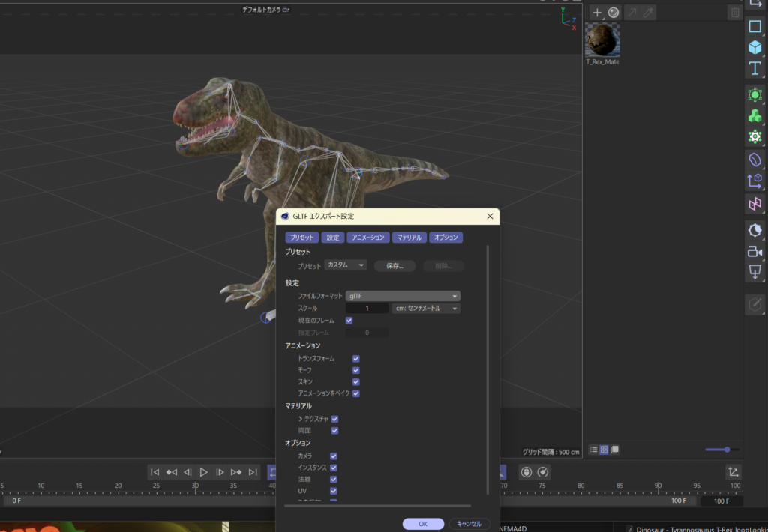Click the green cloner cubes icon
This screenshot has height=532, width=768.
[754, 116]
